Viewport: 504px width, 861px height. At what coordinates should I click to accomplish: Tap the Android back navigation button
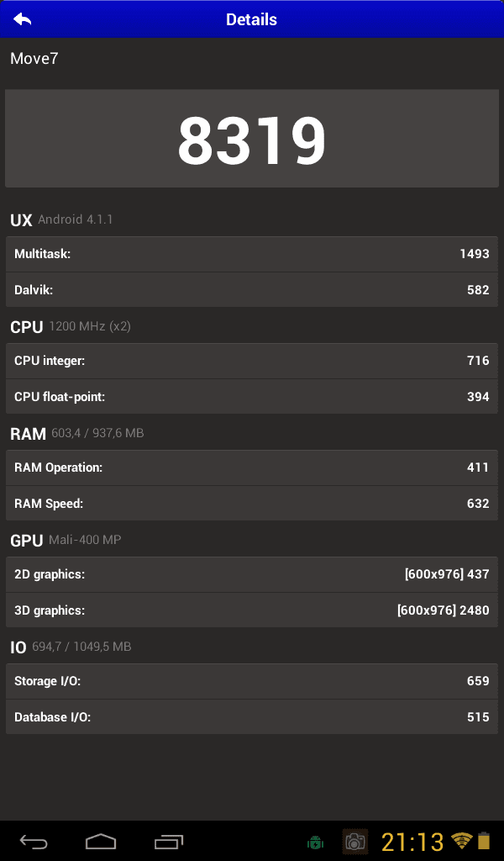34,842
